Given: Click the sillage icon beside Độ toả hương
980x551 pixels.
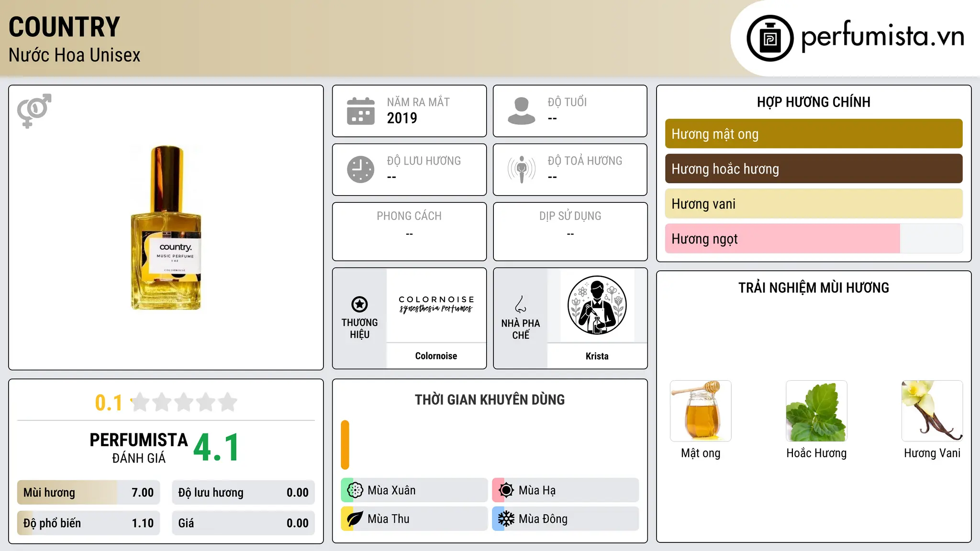Looking at the screenshot, I should click(521, 169).
